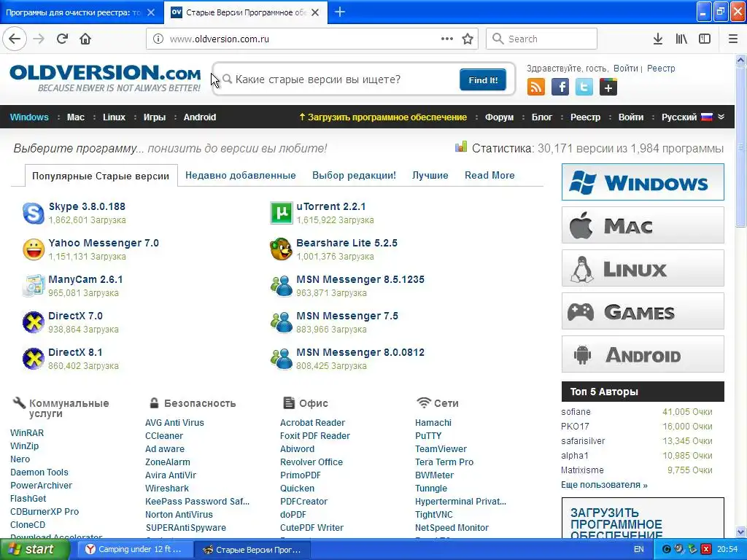The width and height of the screenshot is (747, 560).
Task: Expand the Русский language dropdown arrow
Action: click(x=721, y=117)
